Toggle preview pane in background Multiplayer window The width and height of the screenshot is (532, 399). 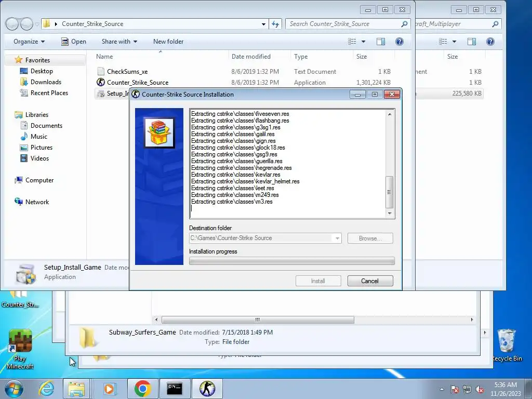pyautogui.click(x=472, y=42)
